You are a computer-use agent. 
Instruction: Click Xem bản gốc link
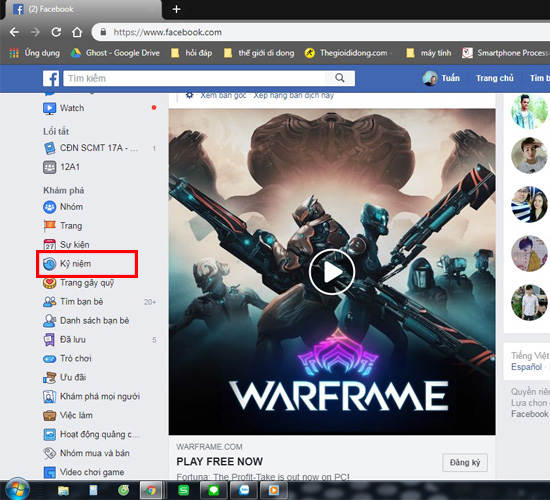pos(223,95)
